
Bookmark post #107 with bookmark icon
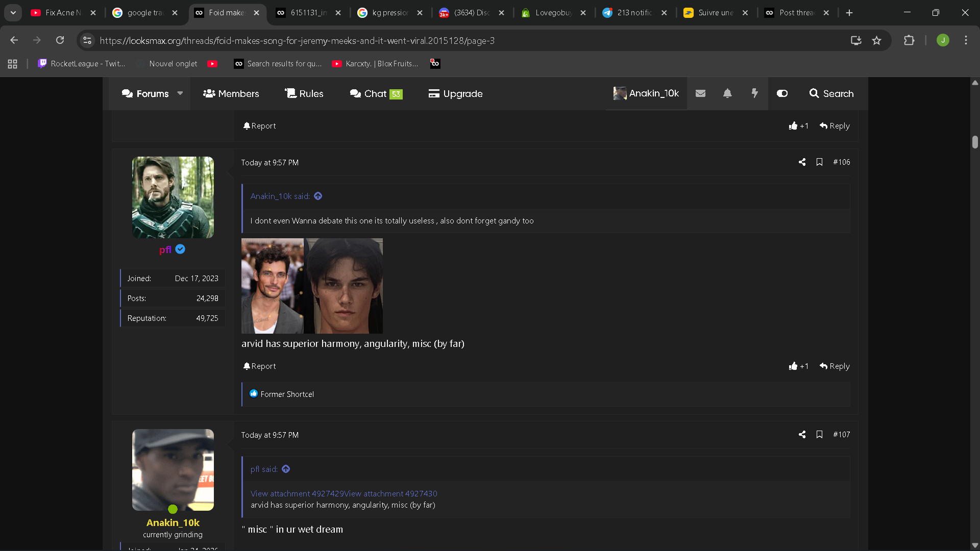[x=819, y=435]
